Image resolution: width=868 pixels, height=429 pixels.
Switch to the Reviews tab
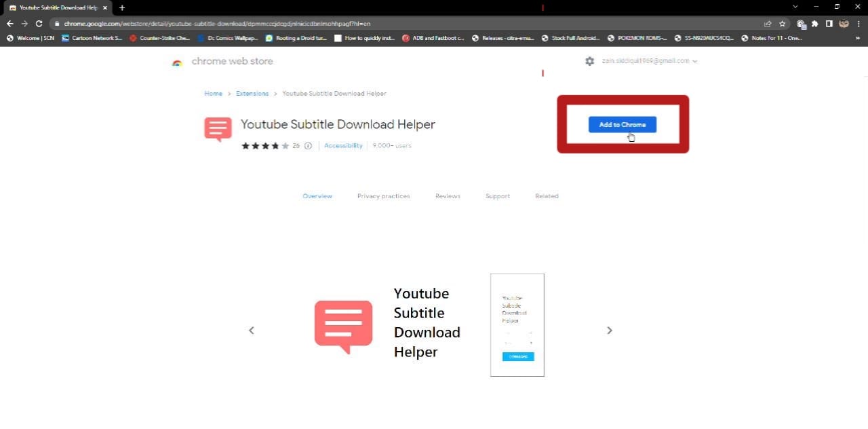(x=448, y=195)
